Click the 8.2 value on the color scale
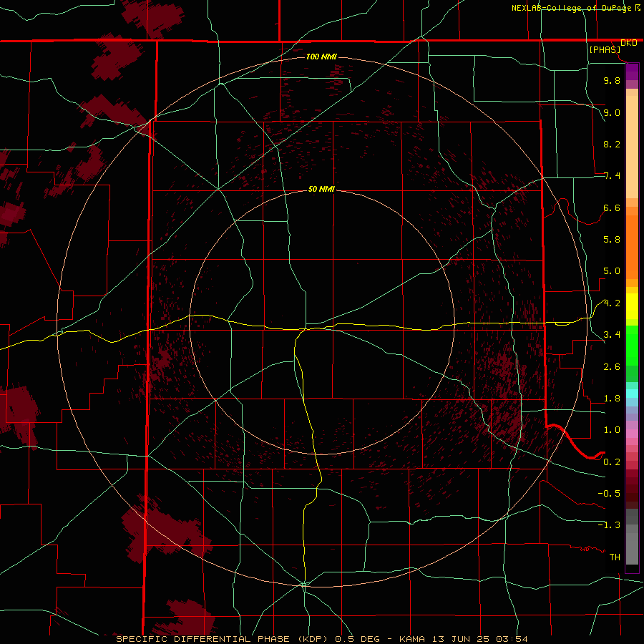644x644 pixels. point(612,144)
